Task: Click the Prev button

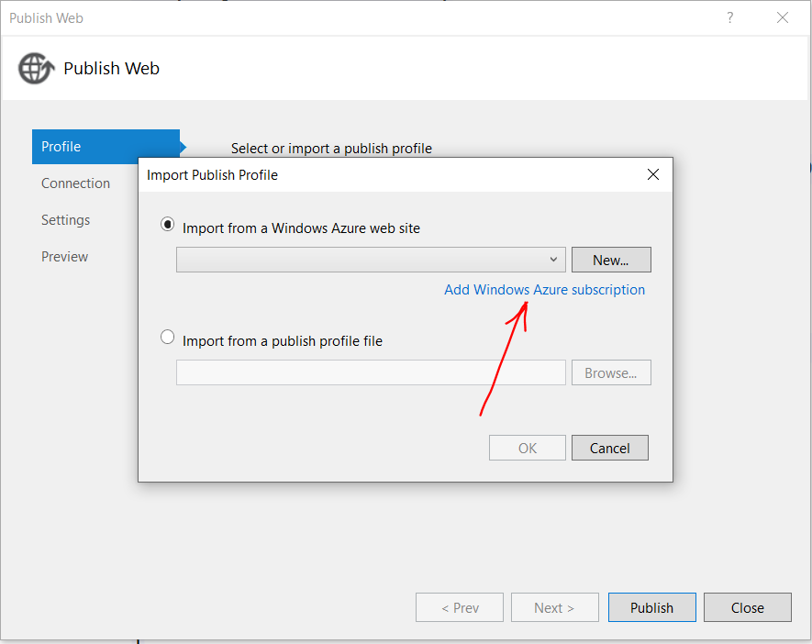Action: [x=460, y=607]
